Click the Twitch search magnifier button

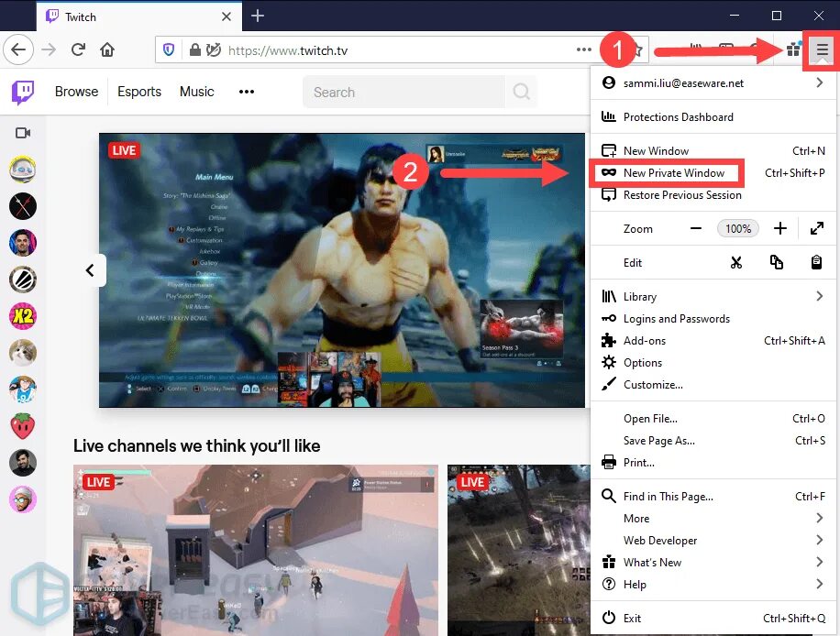(521, 92)
